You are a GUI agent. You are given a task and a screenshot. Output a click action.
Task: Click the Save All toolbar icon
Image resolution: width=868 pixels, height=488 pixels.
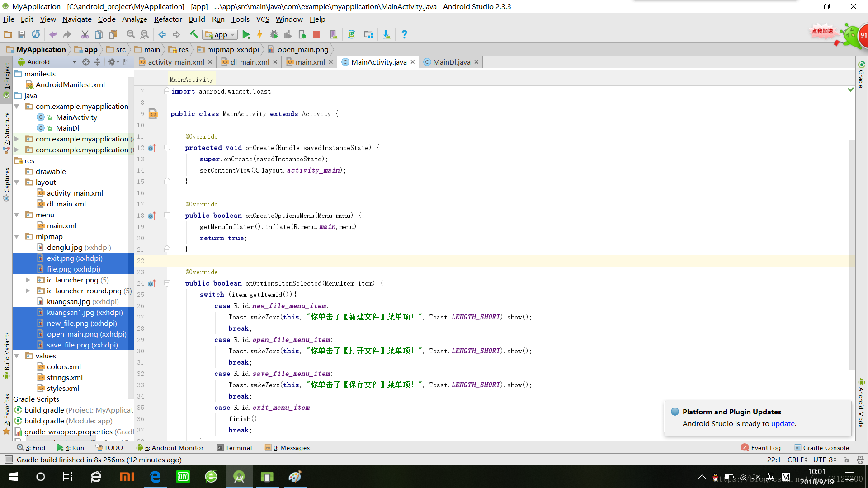tap(21, 34)
